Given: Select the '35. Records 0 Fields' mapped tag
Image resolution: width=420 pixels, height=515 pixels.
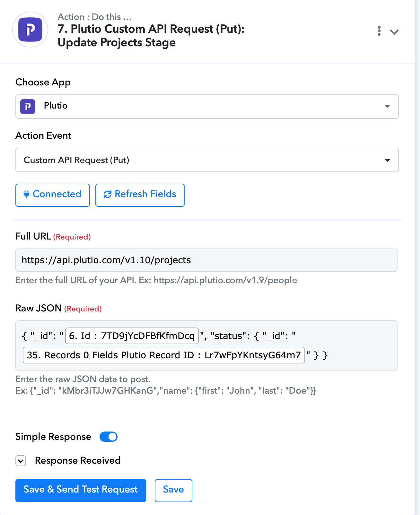Looking at the screenshot, I should [x=164, y=355].
